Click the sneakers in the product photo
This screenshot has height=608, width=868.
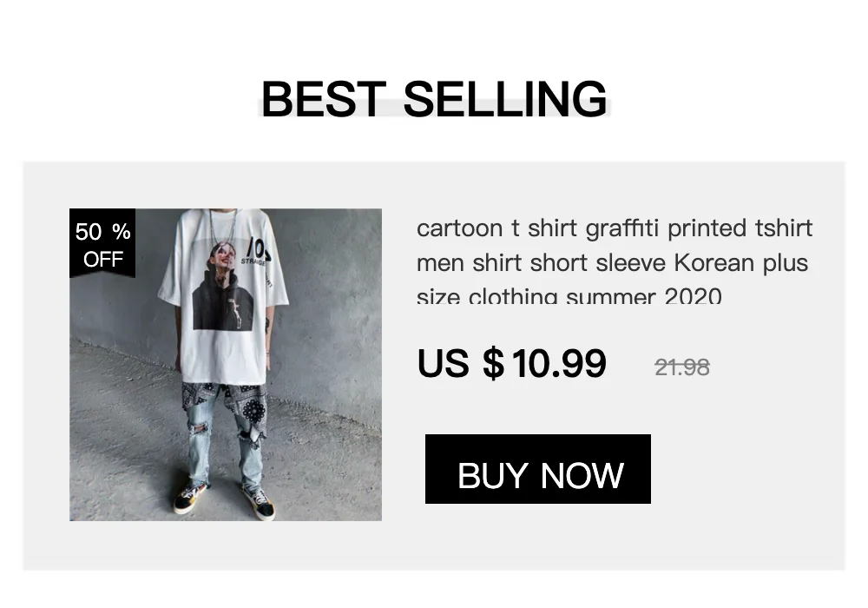pyautogui.click(x=226, y=499)
